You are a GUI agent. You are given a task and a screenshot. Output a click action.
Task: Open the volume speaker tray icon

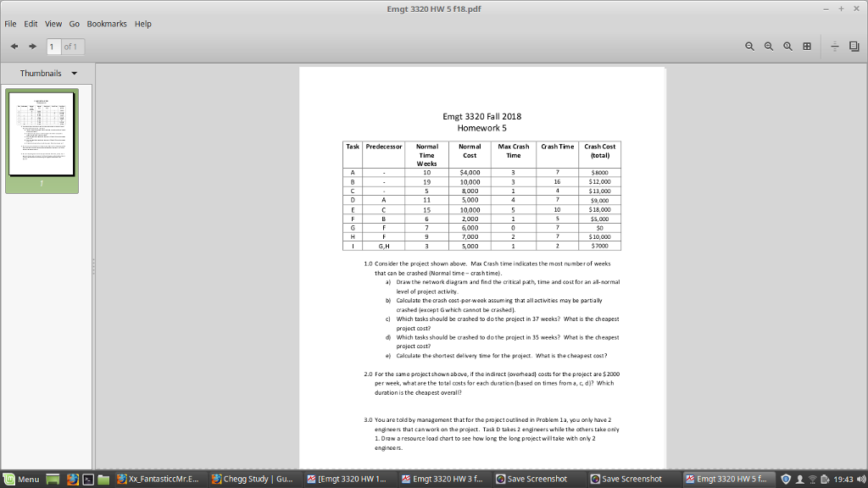(x=861, y=480)
